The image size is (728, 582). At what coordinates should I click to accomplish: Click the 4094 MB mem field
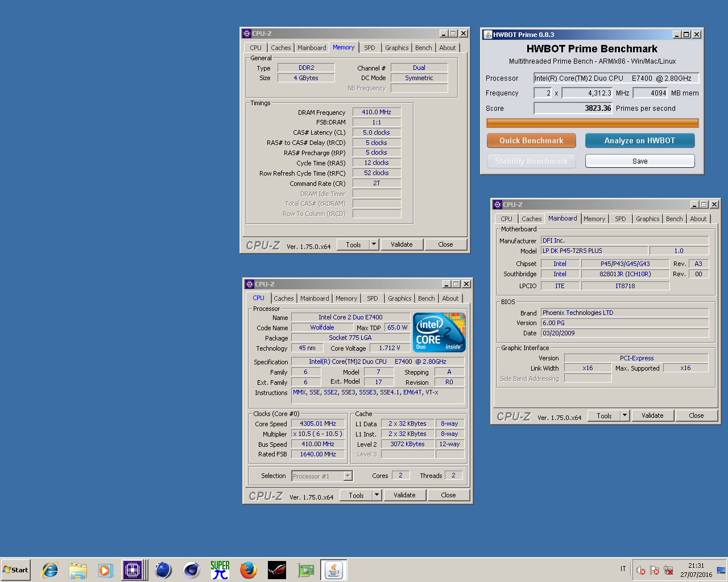(651, 93)
